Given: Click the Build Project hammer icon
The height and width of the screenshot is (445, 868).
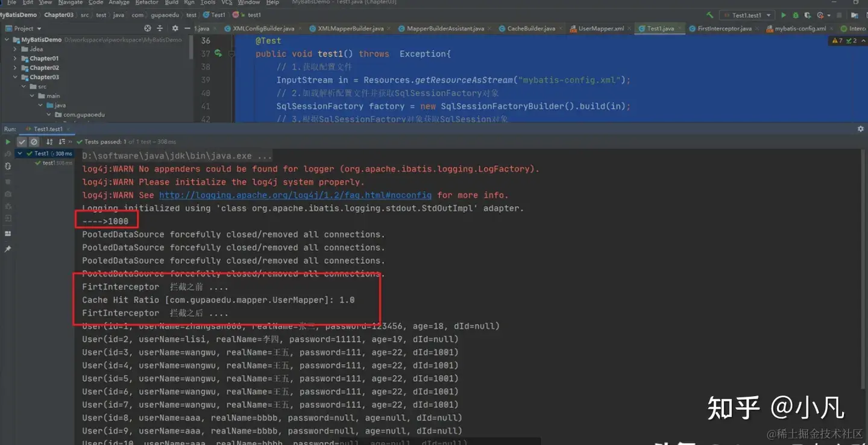Looking at the screenshot, I should 710,15.
